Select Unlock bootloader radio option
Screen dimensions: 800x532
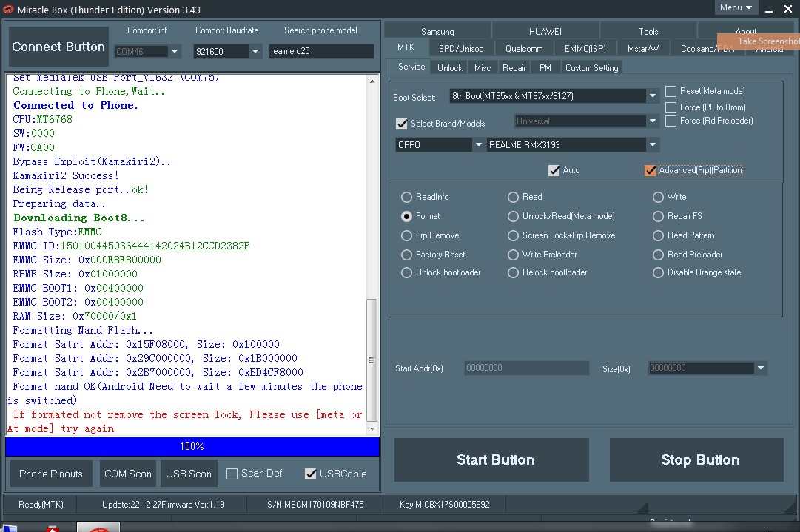tap(406, 272)
